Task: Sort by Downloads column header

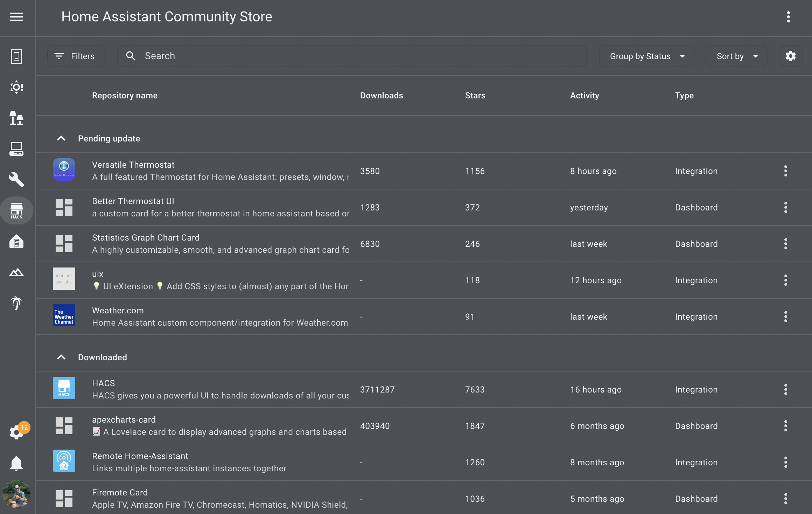Action: pos(381,95)
